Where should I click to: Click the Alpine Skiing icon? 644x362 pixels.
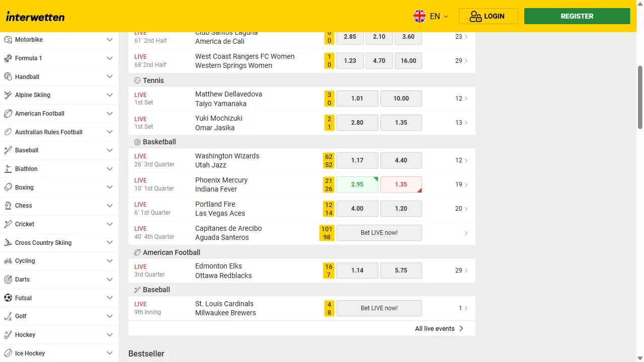pos(8,95)
